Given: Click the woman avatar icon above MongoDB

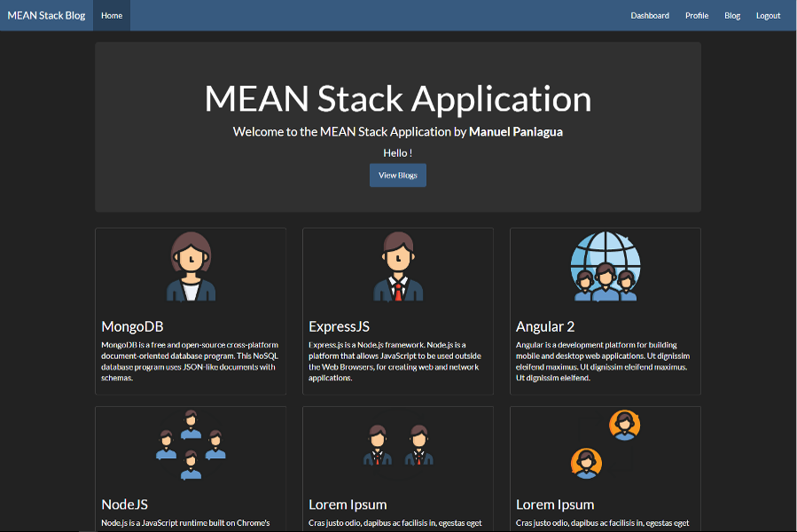Looking at the screenshot, I should (191, 266).
